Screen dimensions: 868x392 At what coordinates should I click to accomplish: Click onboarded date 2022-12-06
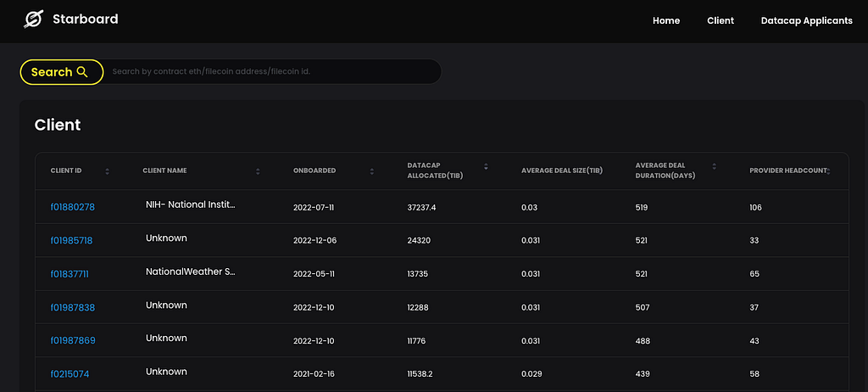pos(314,241)
